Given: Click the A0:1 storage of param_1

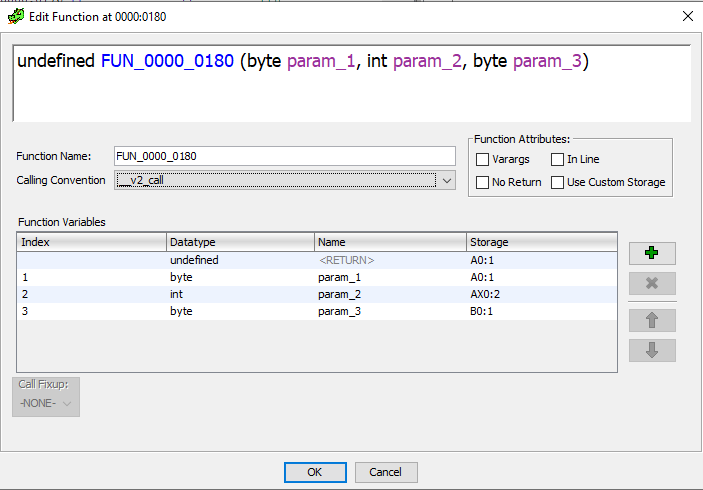Looking at the screenshot, I should (542, 277).
